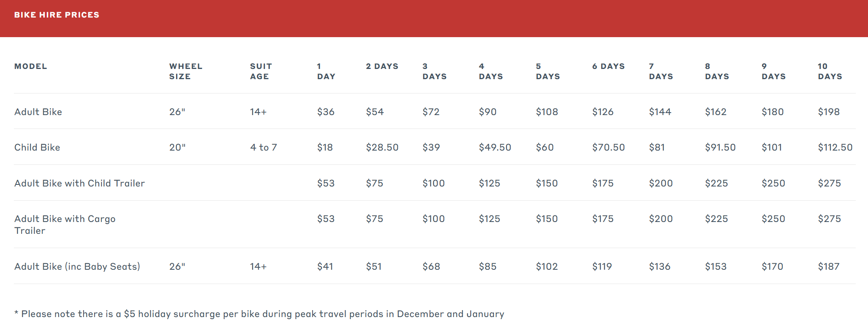Click the $187 Baby Seats ten-day price

pos(828,266)
